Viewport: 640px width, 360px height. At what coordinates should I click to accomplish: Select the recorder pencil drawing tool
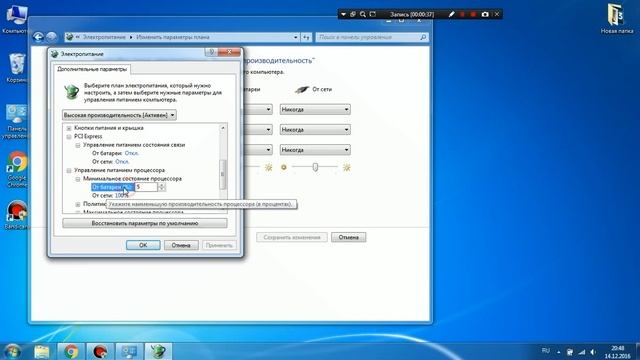[451, 14]
